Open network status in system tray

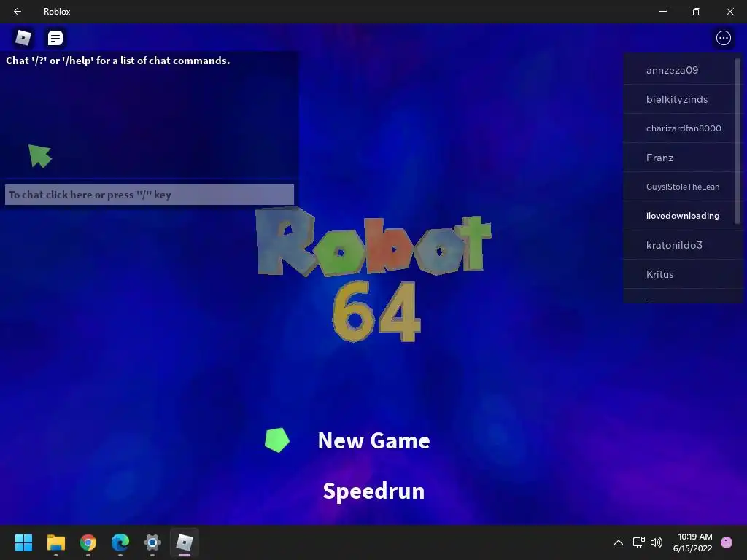[x=638, y=542]
